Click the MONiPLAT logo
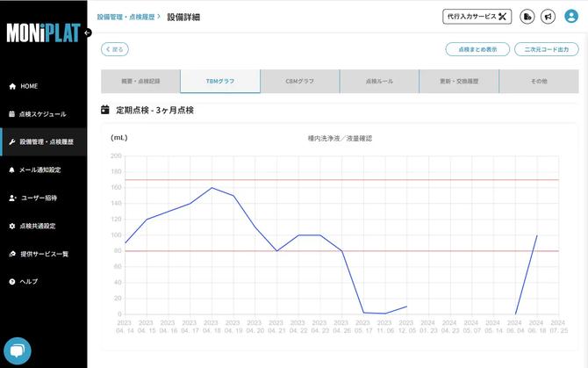588x368 pixels. click(x=43, y=33)
